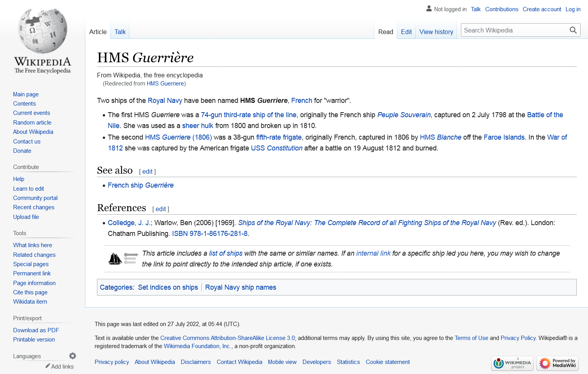
Task: Open footer Privacy policy link
Action: coord(112,362)
